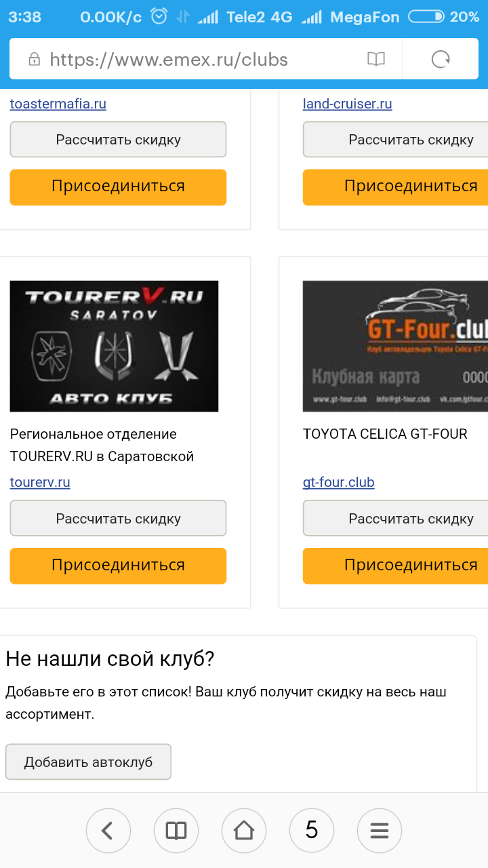
Task: Tap the reader mode book icon
Action: [x=376, y=60]
